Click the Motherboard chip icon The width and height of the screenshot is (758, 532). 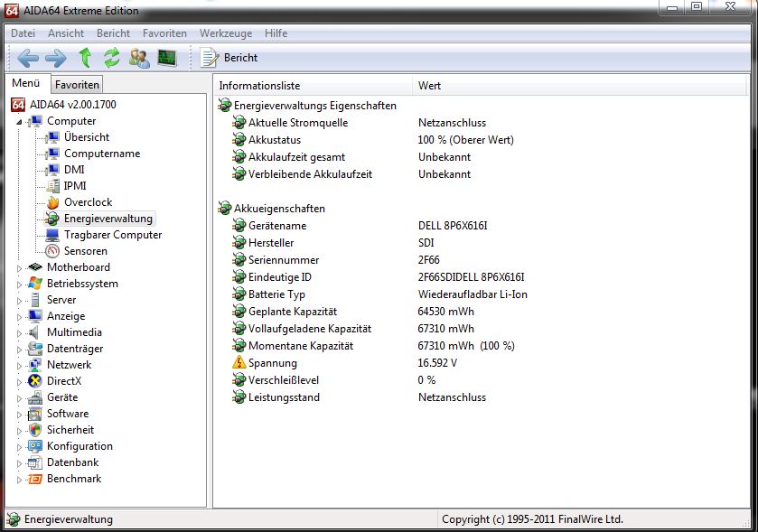(x=35, y=267)
